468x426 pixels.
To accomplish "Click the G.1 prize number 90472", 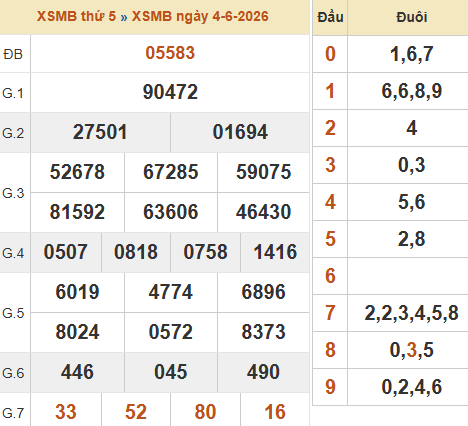I will 170,92.
